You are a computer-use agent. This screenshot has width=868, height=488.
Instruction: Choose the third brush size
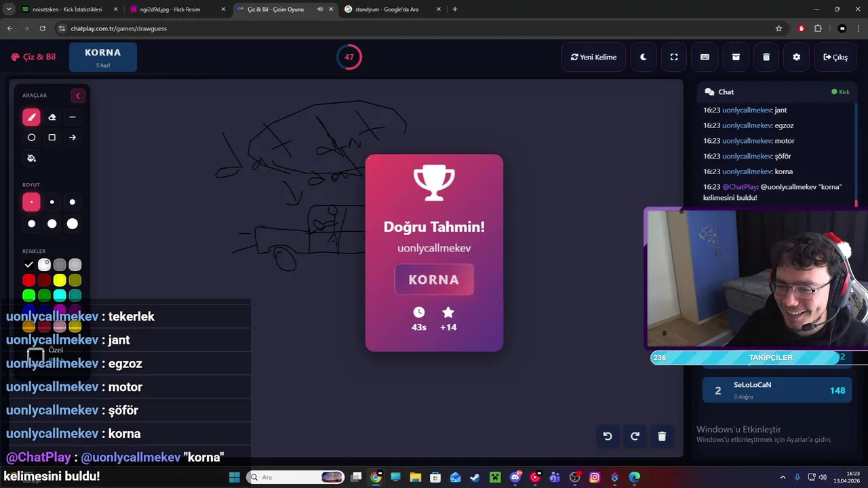[x=73, y=202]
